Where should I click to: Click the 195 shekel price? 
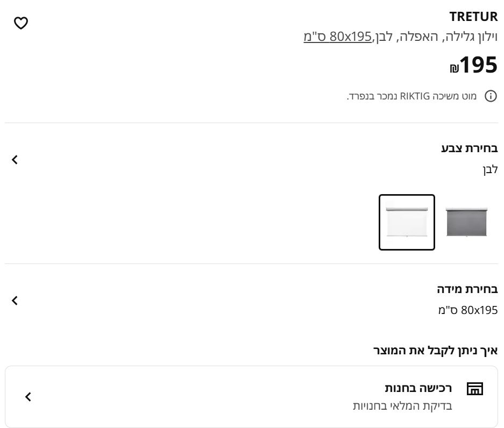pos(473,65)
